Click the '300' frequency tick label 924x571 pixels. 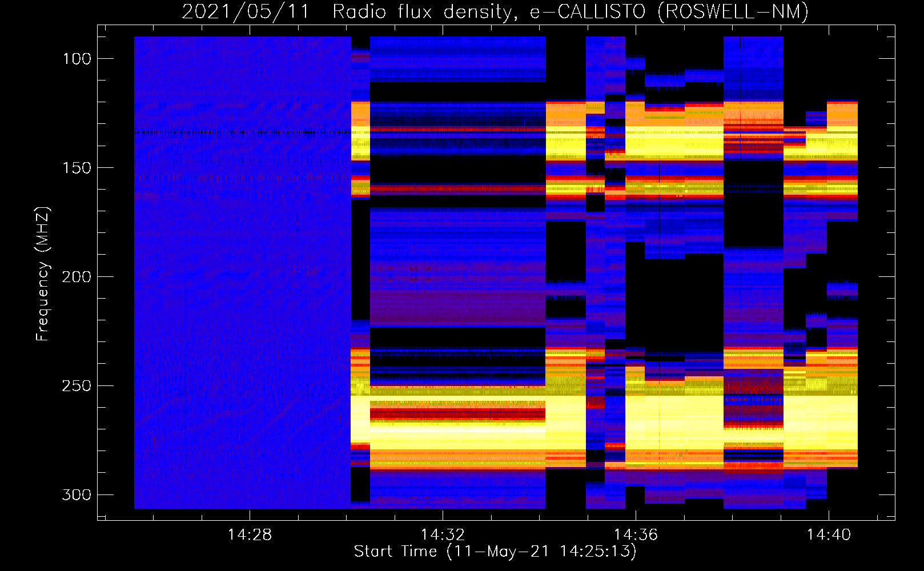tap(77, 494)
